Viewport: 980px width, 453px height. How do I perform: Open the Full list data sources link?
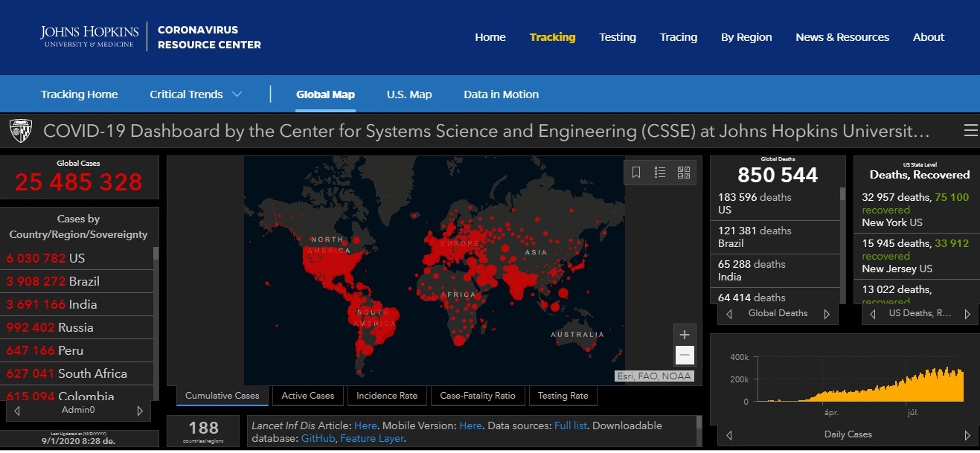click(x=571, y=425)
